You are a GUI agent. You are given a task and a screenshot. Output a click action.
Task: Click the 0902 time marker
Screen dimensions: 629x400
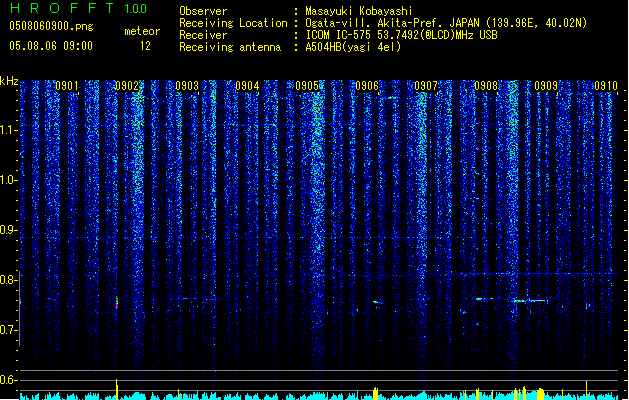click(x=127, y=86)
